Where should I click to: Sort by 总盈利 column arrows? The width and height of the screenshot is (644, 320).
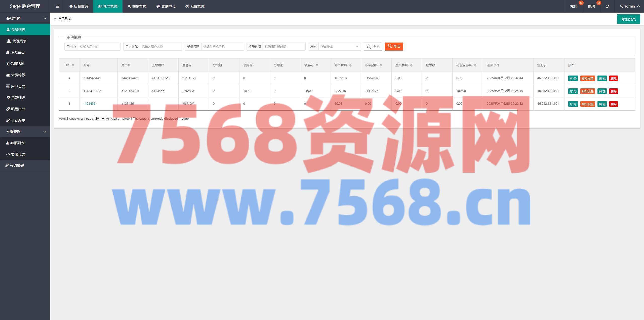click(317, 65)
